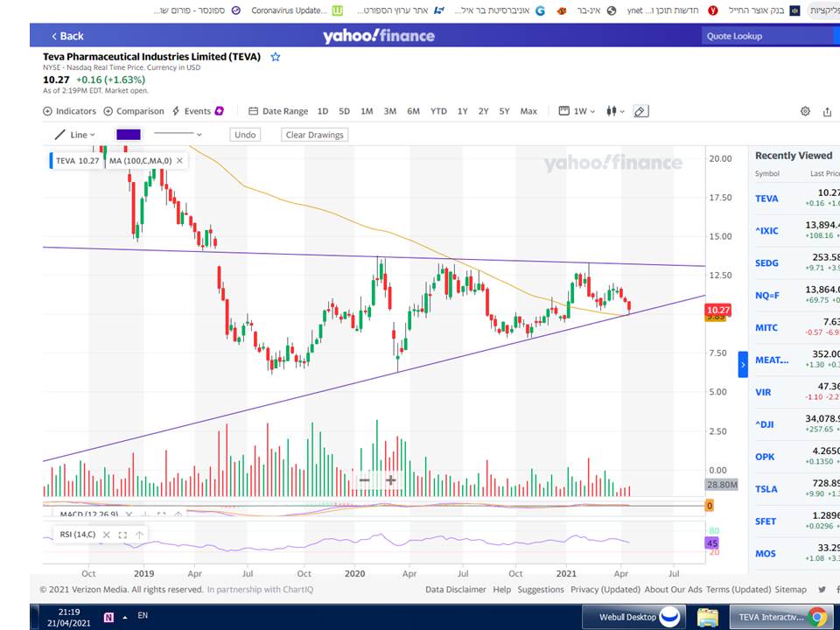Open chart settings gear
The height and width of the screenshot is (630, 840).
[x=805, y=111]
